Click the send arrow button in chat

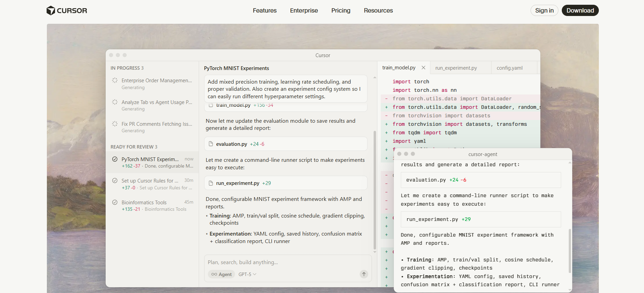click(364, 274)
